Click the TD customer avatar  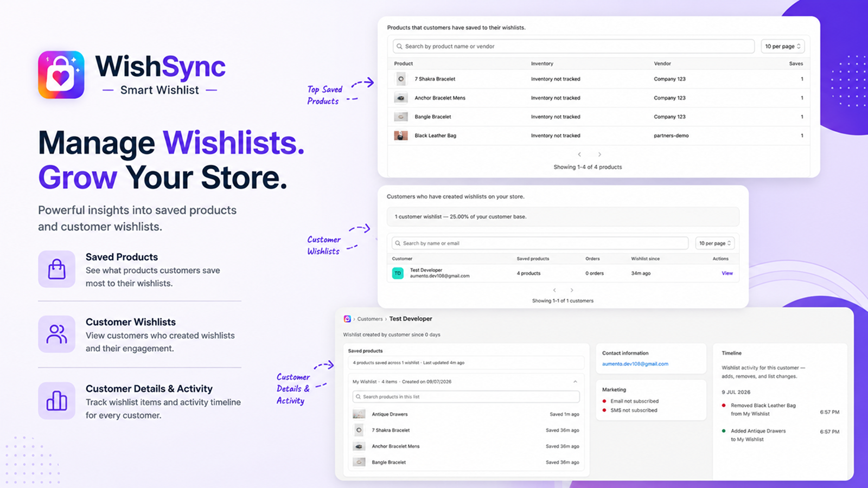(x=398, y=273)
